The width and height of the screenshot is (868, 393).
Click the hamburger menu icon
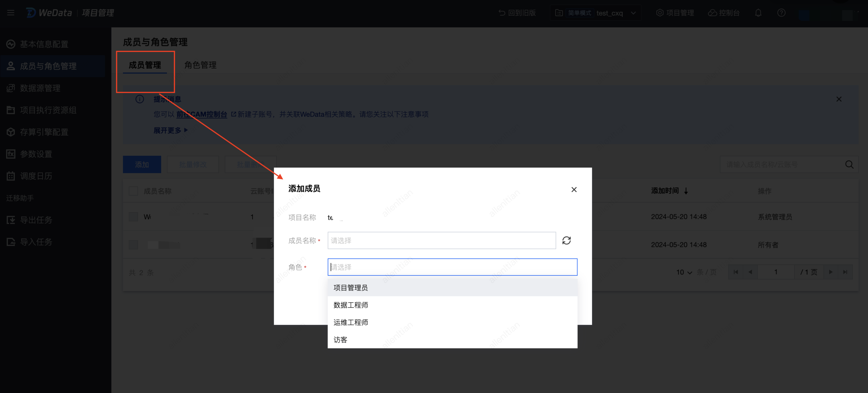click(11, 13)
